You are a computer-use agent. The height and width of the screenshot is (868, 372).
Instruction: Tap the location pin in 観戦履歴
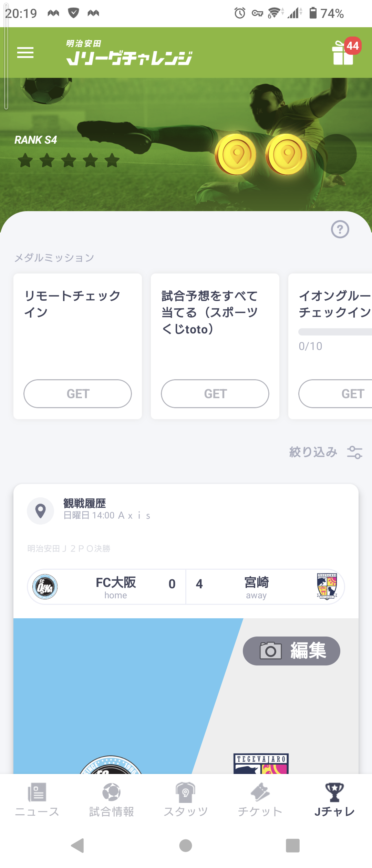(41, 511)
